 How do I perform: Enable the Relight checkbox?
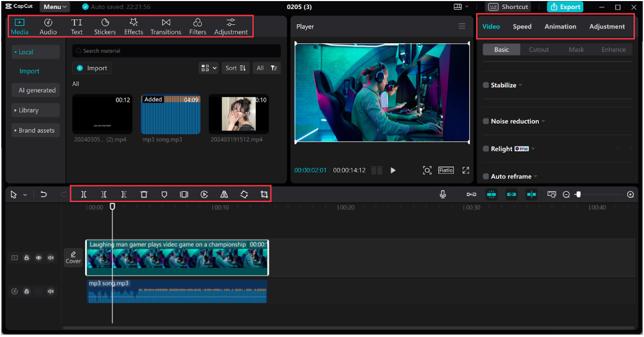(486, 149)
